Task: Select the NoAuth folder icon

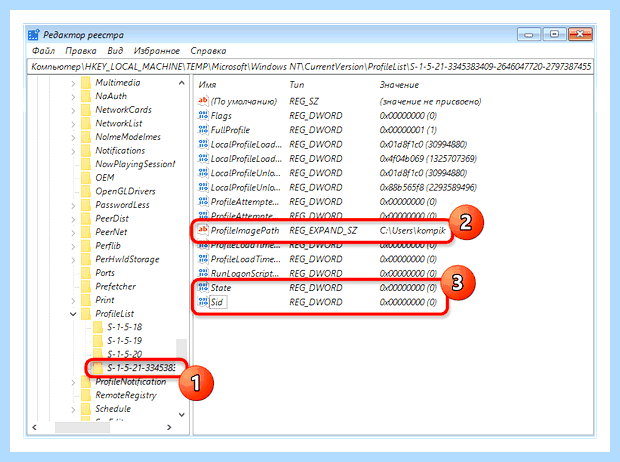Action: click(x=86, y=96)
